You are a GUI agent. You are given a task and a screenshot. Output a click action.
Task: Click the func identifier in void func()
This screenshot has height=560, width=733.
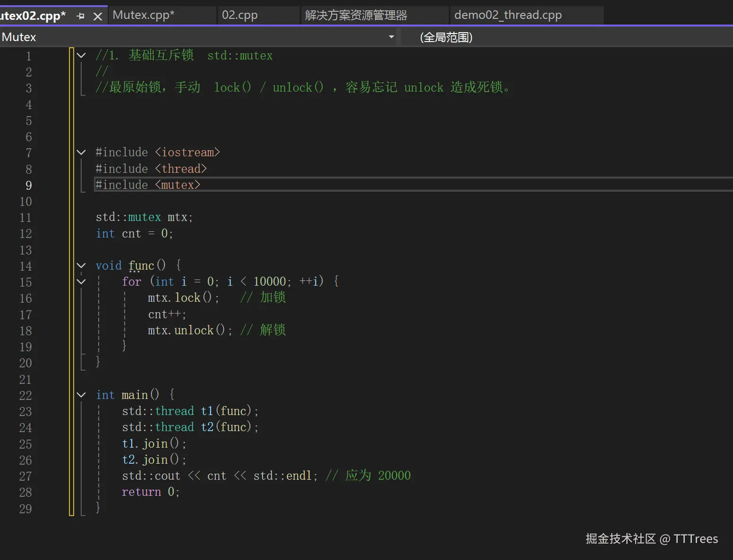(141, 265)
